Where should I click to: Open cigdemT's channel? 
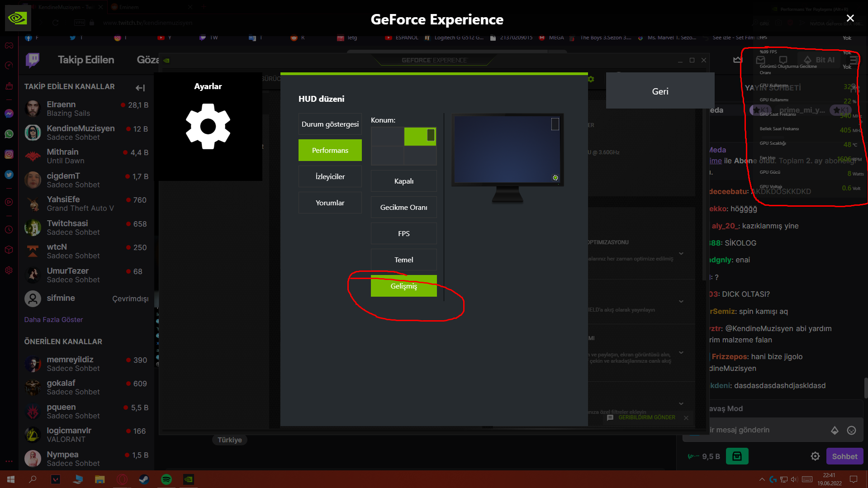[86, 180]
